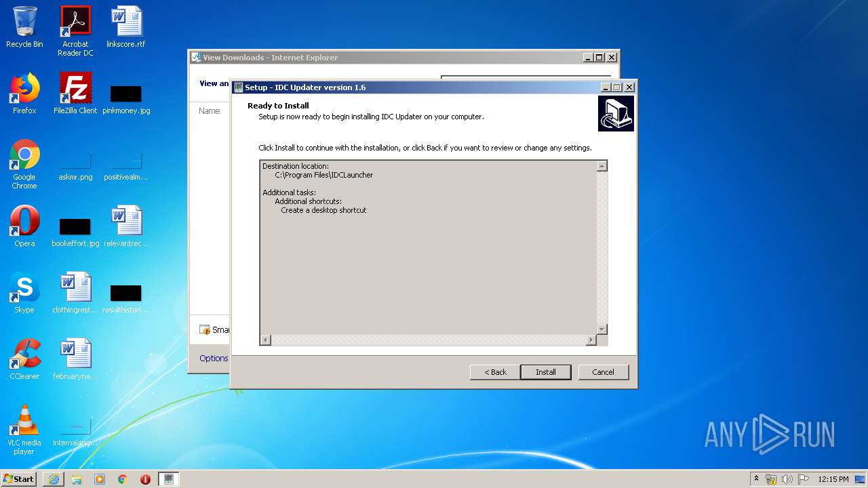Screen dimensions: 868x488
Task: Cancel the IDC Updater setup
Action: [603, 372]
